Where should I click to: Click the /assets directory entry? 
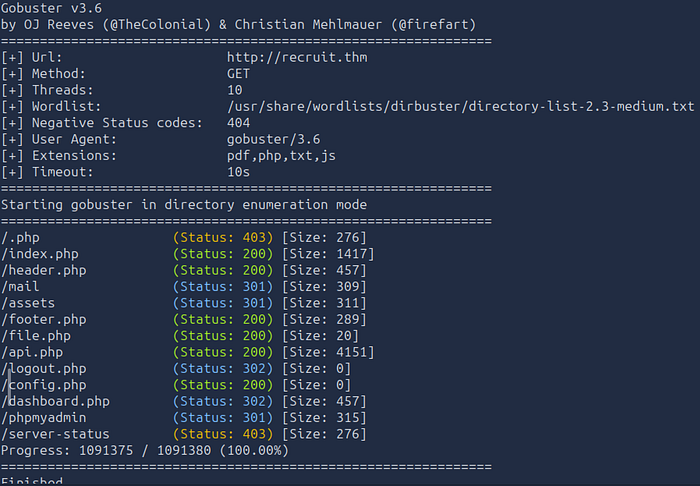point(28,303)
